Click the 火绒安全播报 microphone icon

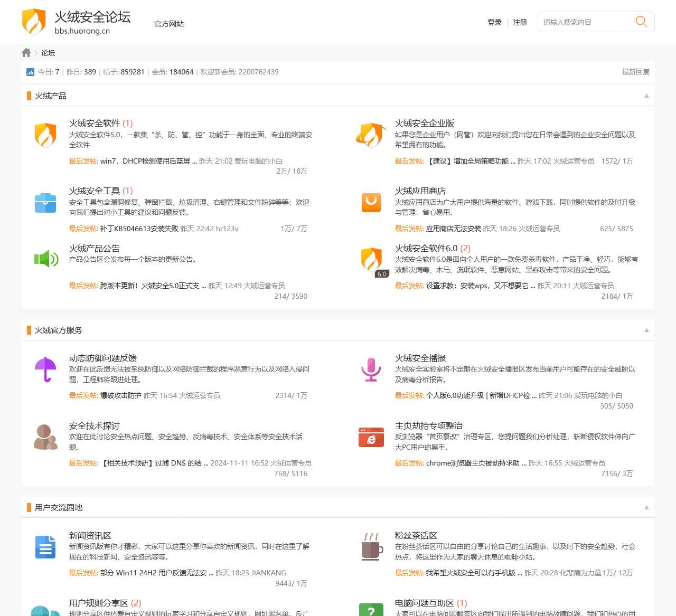pyautogui.click(x=371, y=369)
